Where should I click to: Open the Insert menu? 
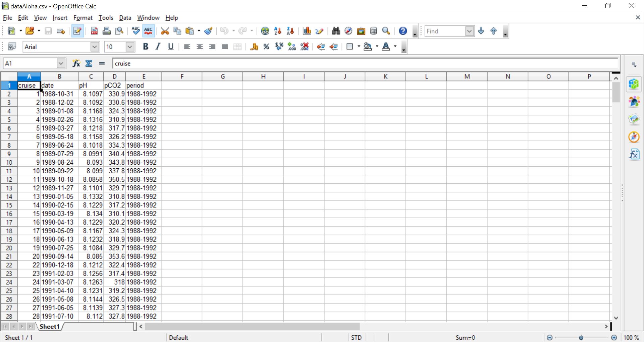(x=60, y=18)
